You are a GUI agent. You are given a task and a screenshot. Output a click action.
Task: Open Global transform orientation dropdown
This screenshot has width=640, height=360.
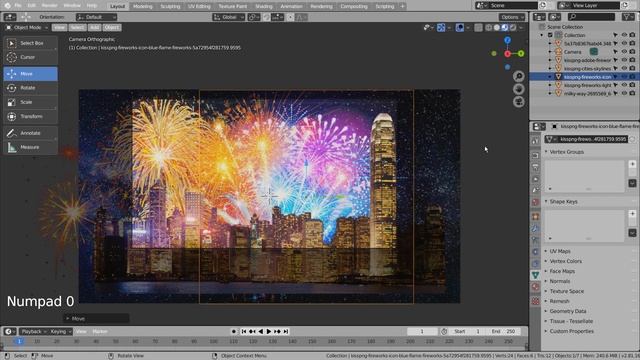tap(229, 17)
